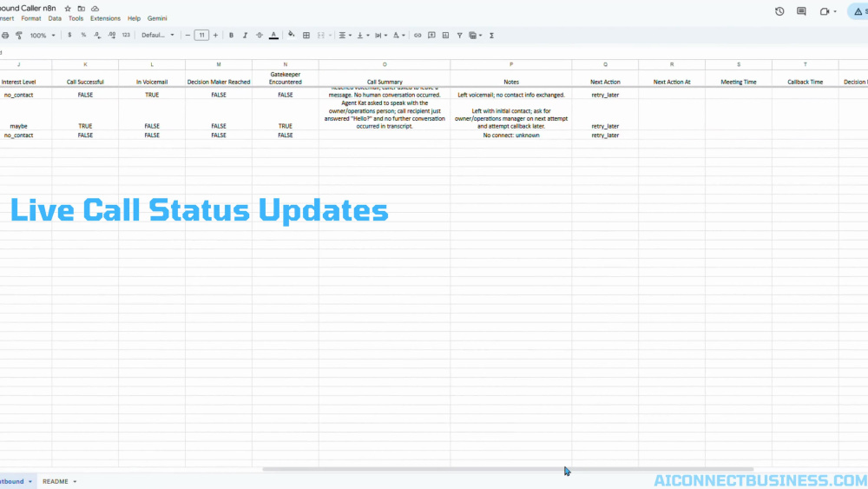This screenshot has width=868, height=489.
Task: Click the document title Outbound Caller n8n
Action: pyautogui.click(x=28, y=9)
